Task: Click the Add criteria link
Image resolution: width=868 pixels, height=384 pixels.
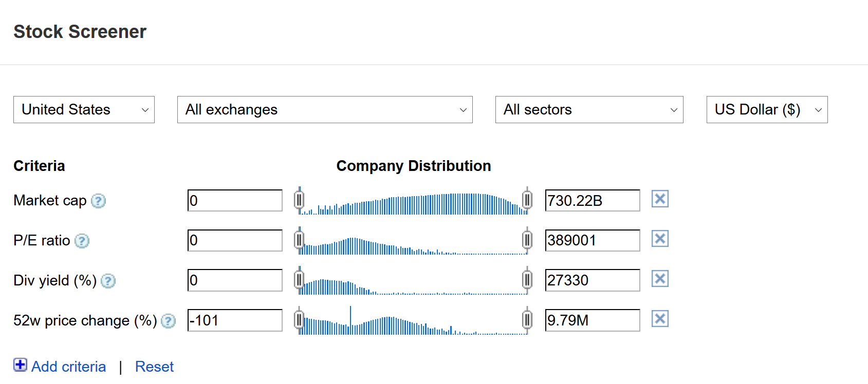Action: coord(68,367)
